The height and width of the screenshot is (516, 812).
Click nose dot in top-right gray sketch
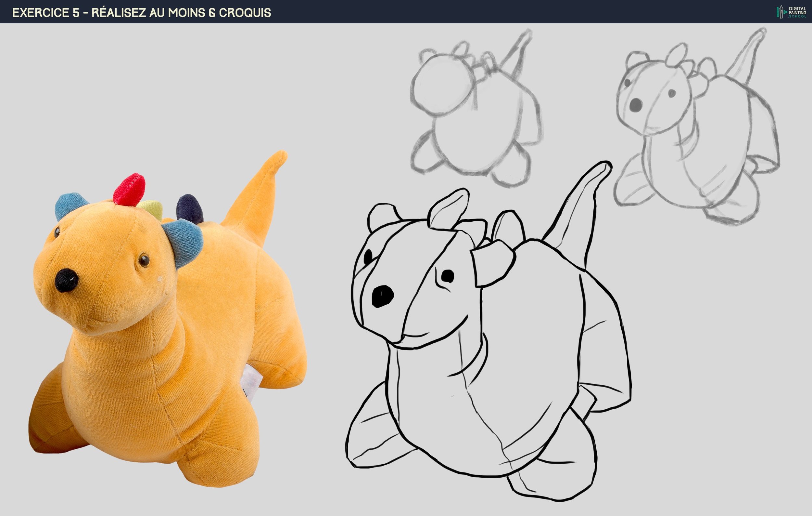(x=636, y=105)
